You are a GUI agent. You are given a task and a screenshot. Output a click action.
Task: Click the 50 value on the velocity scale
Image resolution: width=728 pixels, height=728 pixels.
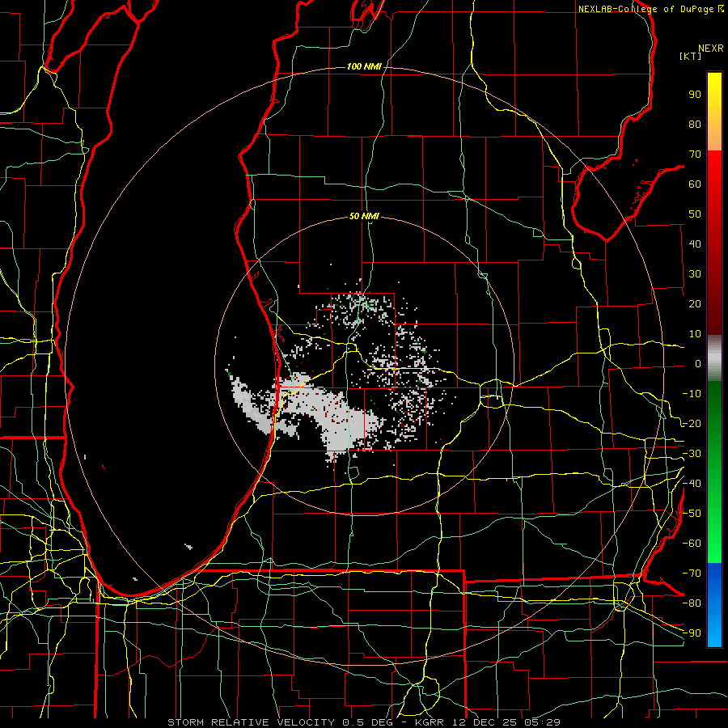(x=695, y=214)
